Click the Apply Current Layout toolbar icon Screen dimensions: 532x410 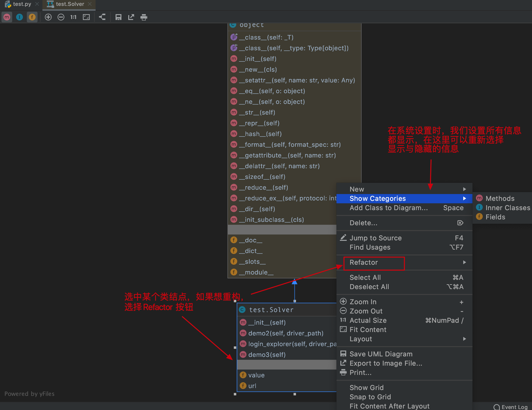click(x=102, y=17)
